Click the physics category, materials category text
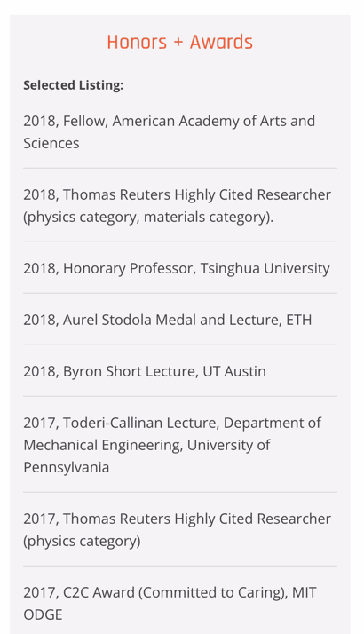Screen dimensions: 364x634 point(148,218)
